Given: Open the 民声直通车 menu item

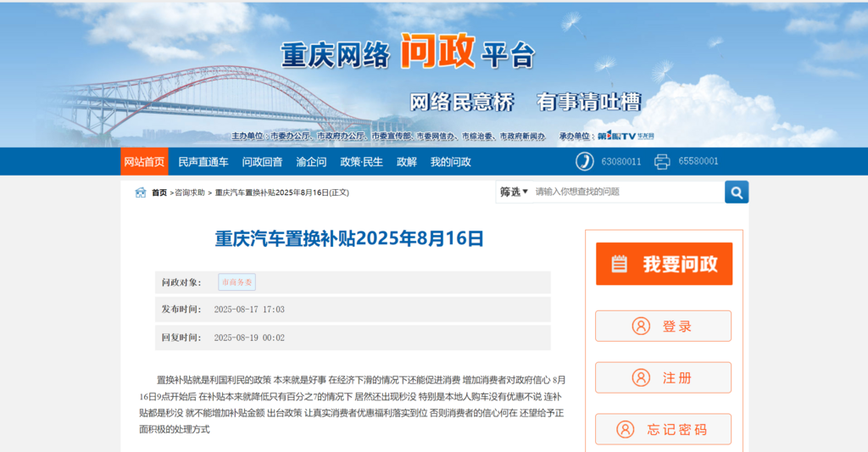Looking at the screenshot, I should pyautogui.click(x=203, y=162).
